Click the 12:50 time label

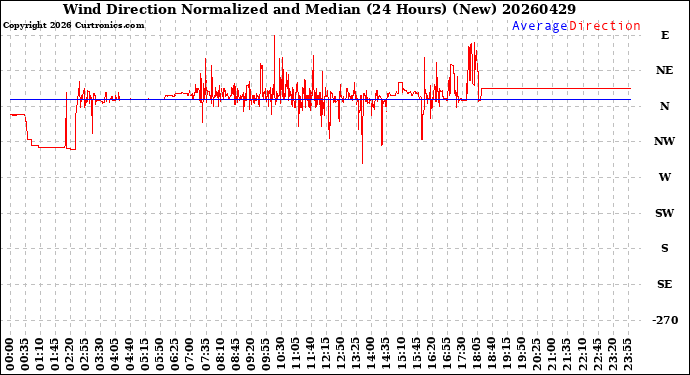340,355
